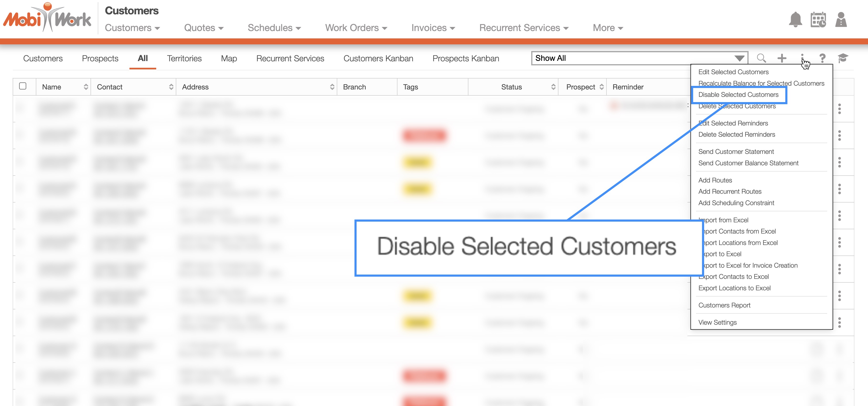Click the plus icon to add customer
Image resolution: width=868 pixels, height=406 pixels.
point(782,58)
